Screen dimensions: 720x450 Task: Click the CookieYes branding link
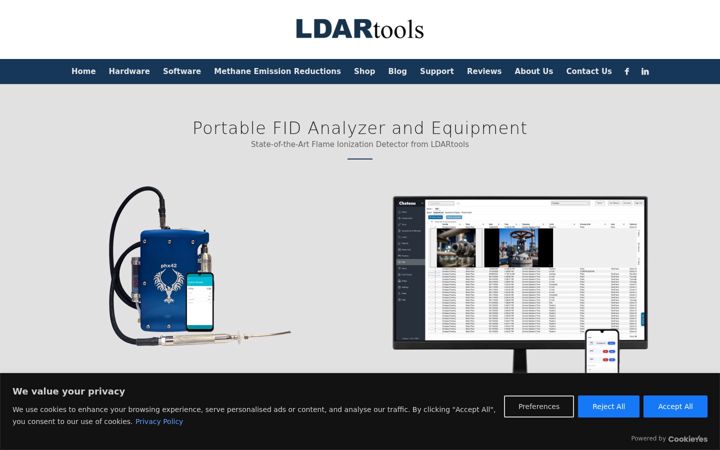point(687,439)
